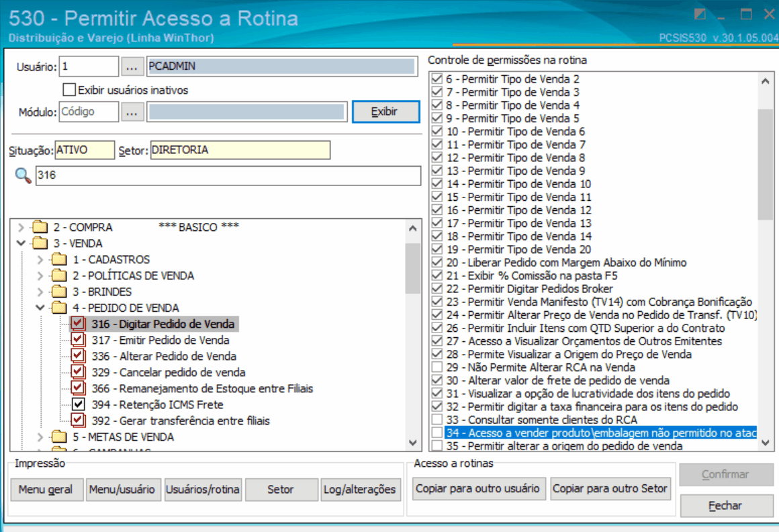The width and height of the screenshot is (779, 532).
Task: Click routine tree scroll up arrow
Action: pos(413,228)
